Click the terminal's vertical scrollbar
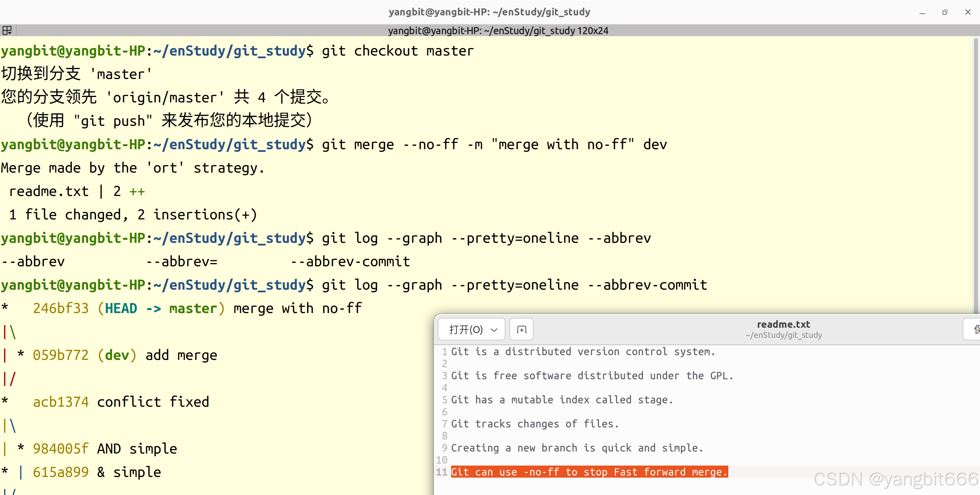The height and width of the screenshot is (495, 980). click(976, 171)
